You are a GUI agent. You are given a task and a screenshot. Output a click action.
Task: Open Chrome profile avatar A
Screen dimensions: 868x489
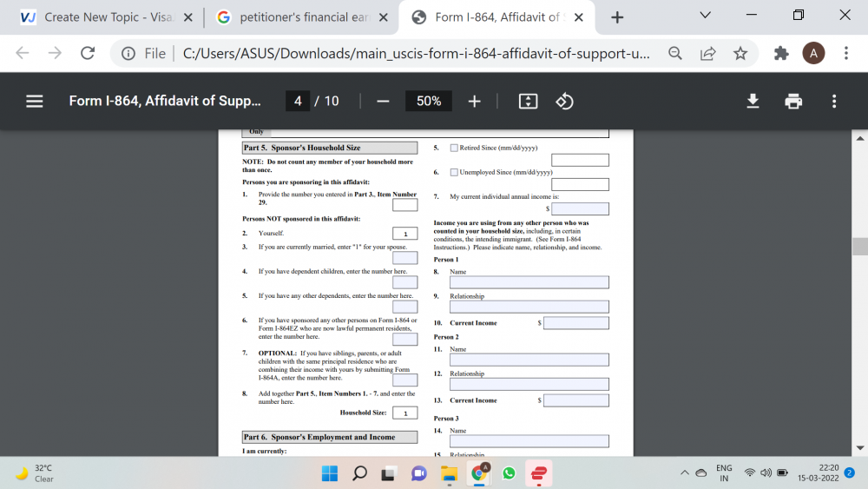tap(813, 53)
